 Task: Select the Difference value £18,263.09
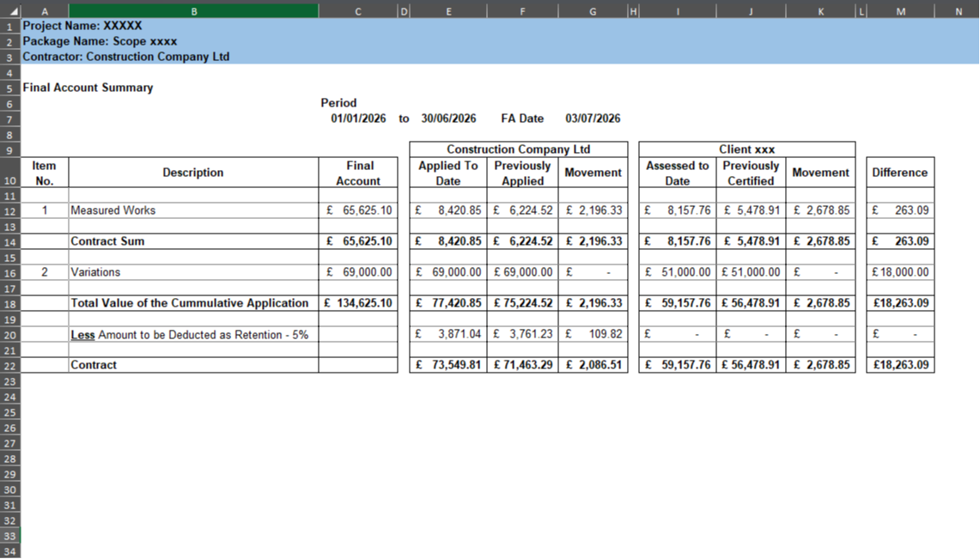[x=900, y=303]
